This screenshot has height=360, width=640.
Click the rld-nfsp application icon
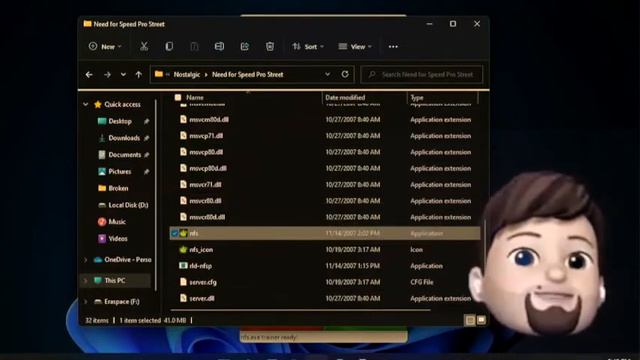tap(183, 266)
